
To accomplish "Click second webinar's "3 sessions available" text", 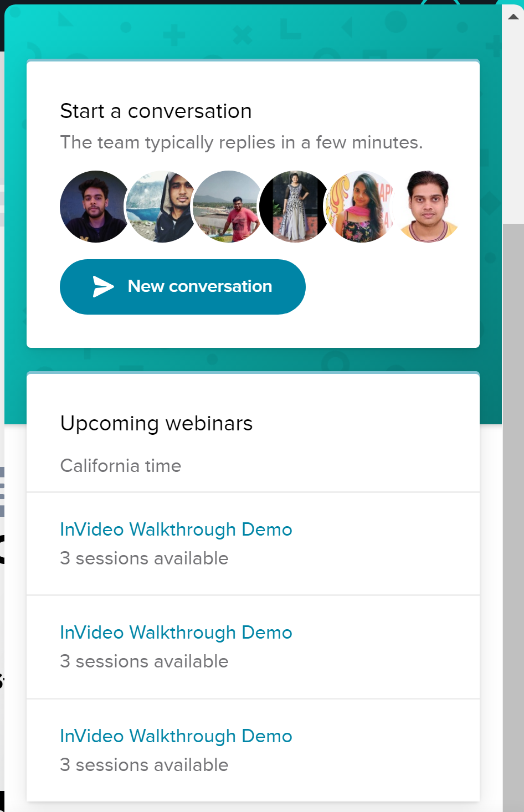I will (144, 661).
